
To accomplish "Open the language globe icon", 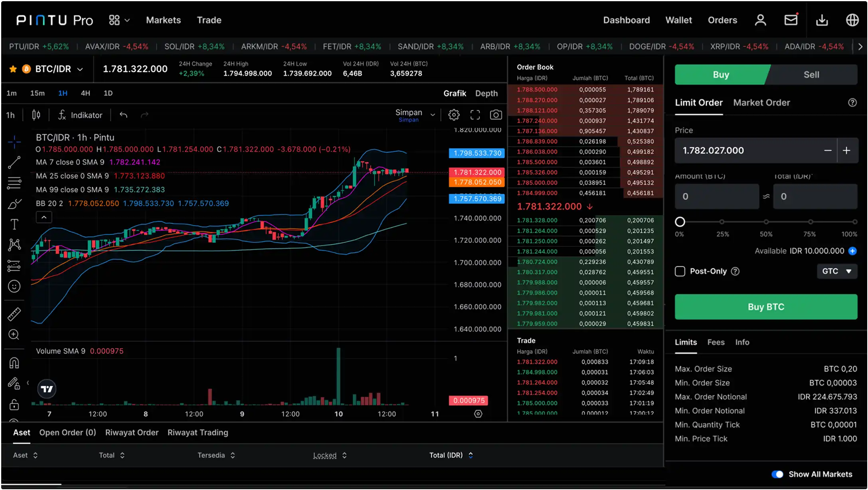I will [852, 20].
